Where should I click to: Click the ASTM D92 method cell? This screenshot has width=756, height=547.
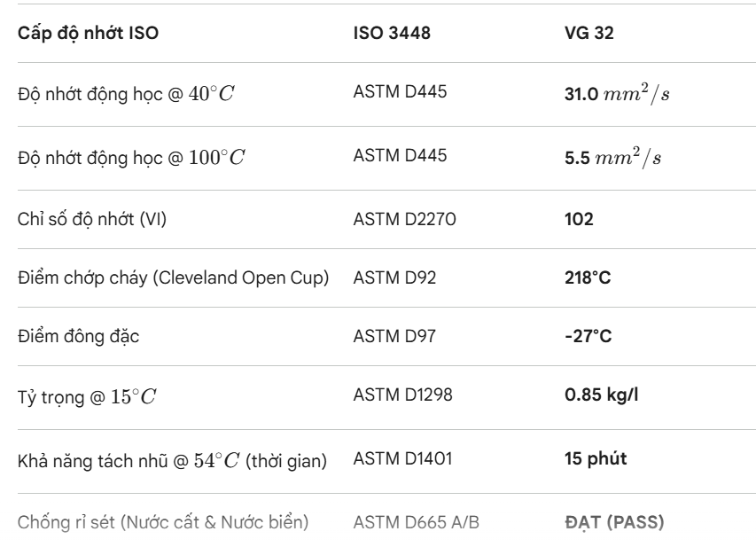point(385,278)
